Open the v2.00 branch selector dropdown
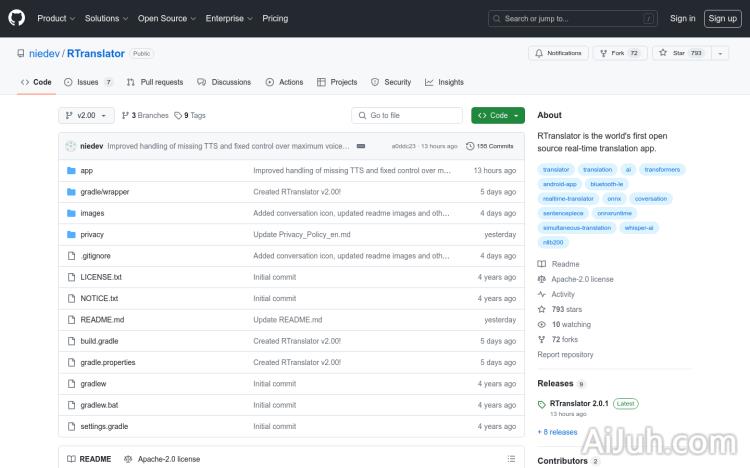 point(87,116)
